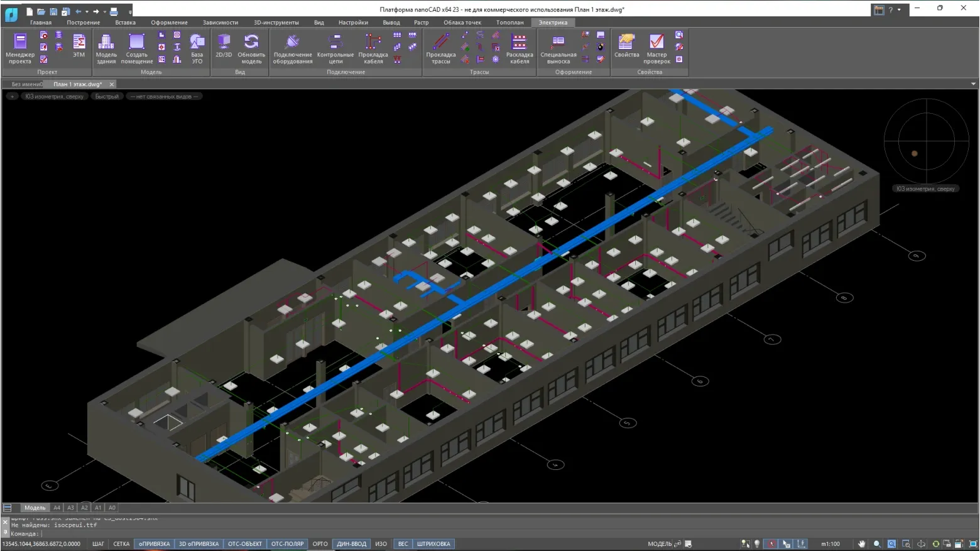This screenshot has height=551, width=980.
Task: Disable оПРИВЯЗКА object snap
Action: (x=155, y=544)
